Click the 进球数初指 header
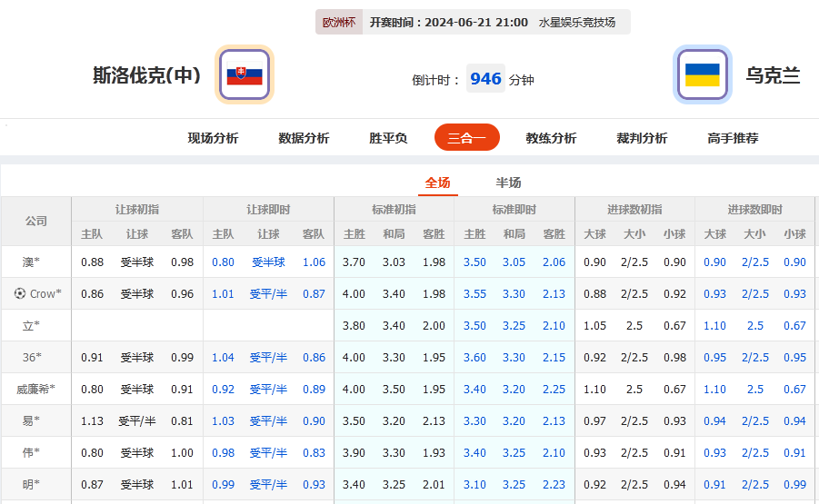Screen dimensions: 819x504 click(634, 210)
